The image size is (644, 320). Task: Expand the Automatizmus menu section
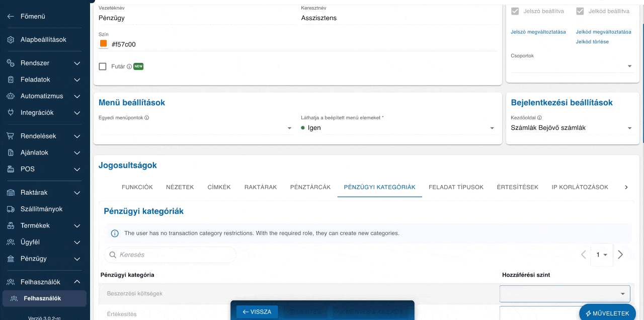(x=77, y=96)
